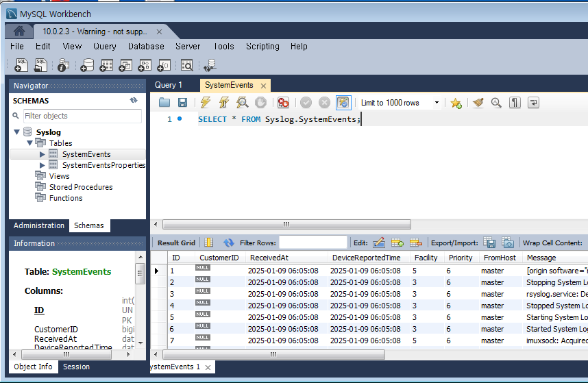Toggle invisible characters pilcrow icon
This screenshot has height=383, width=588.
tap(515, 102)
